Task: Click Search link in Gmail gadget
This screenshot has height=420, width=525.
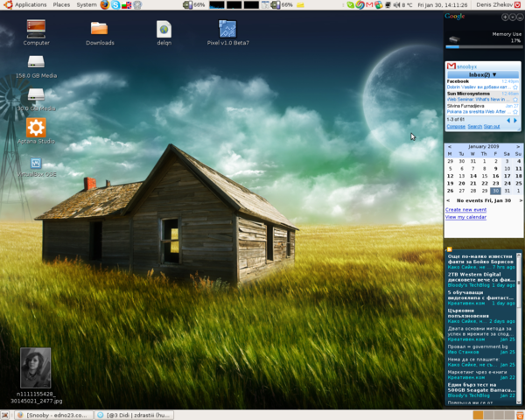Action: [474, 126]
